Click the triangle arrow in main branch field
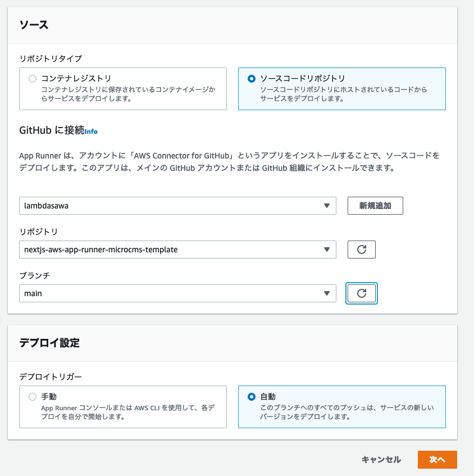The width and height of the screenshot is (474, 476). coord(327,293)
